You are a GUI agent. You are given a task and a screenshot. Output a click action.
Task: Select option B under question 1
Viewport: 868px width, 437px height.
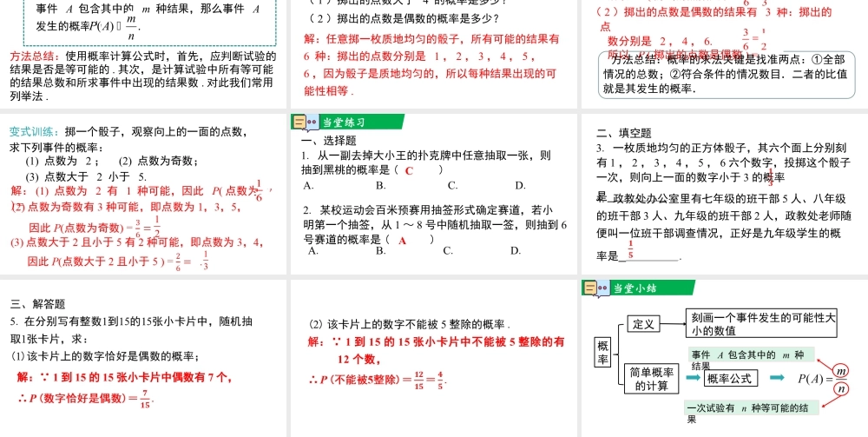point(380,185)
